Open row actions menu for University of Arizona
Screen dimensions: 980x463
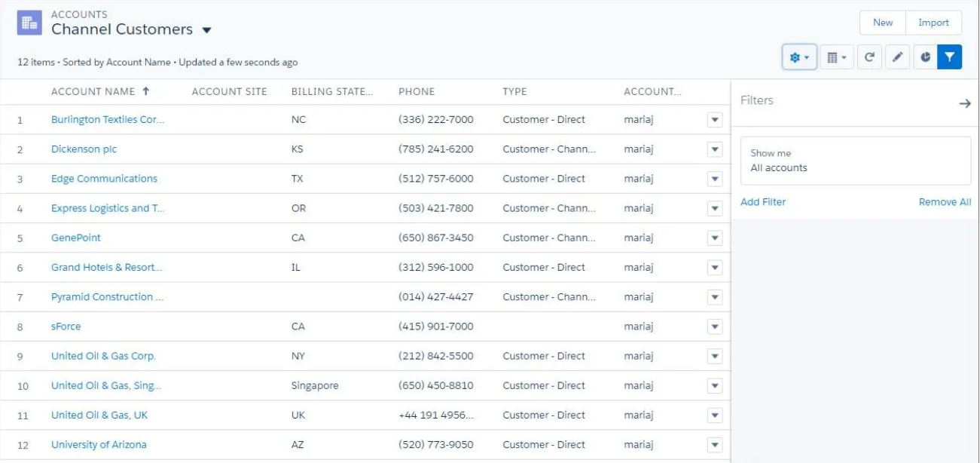pos(715,445)
